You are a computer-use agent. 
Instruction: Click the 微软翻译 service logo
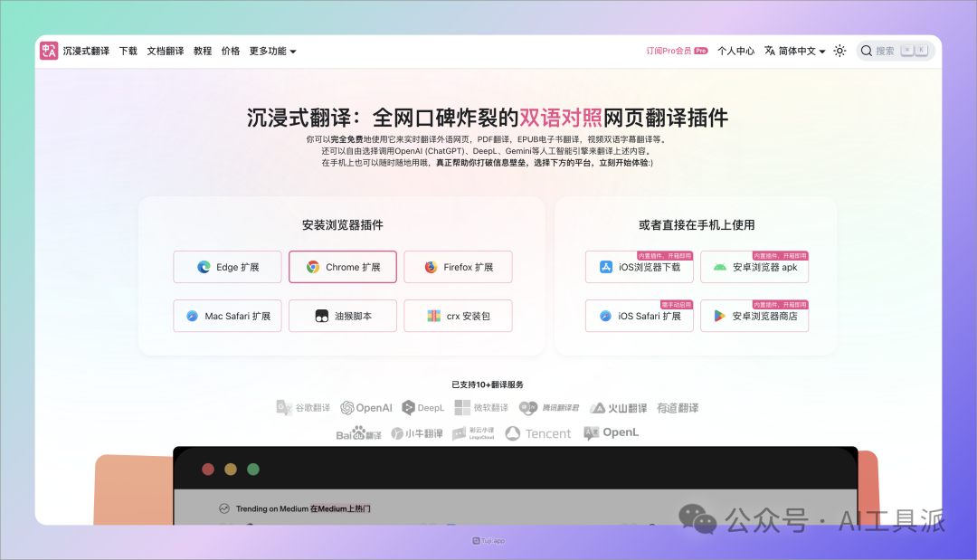481,407
